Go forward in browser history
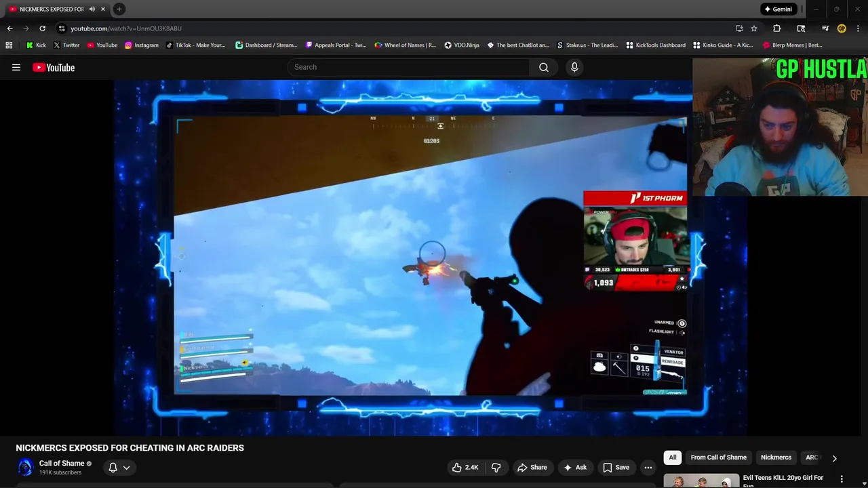 click(x=26, y=28)
